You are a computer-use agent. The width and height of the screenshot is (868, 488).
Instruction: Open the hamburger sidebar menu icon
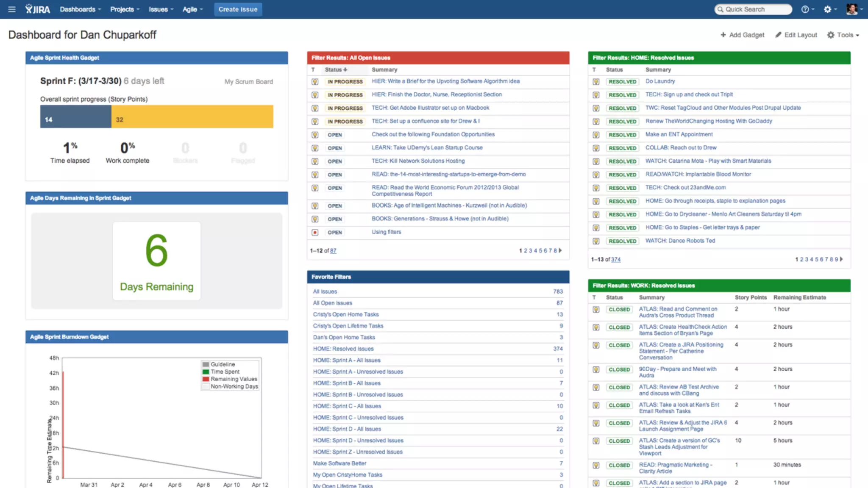(12, 9)
